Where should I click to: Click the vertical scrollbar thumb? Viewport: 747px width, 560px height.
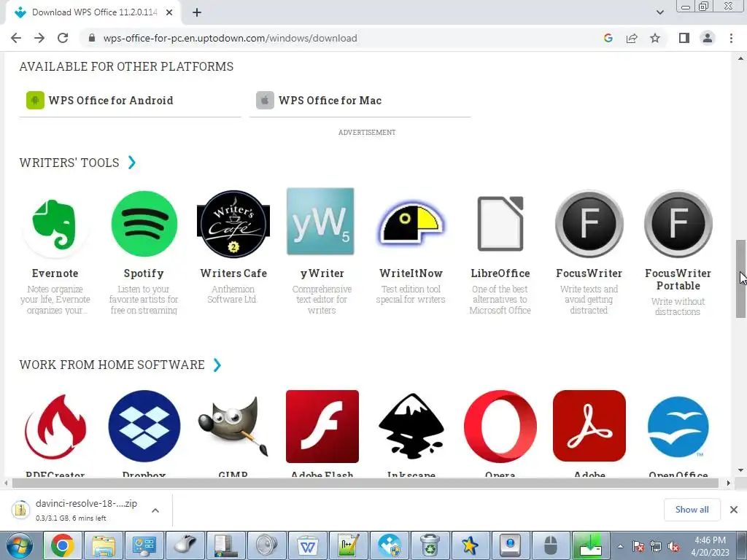tap(740, 279)
